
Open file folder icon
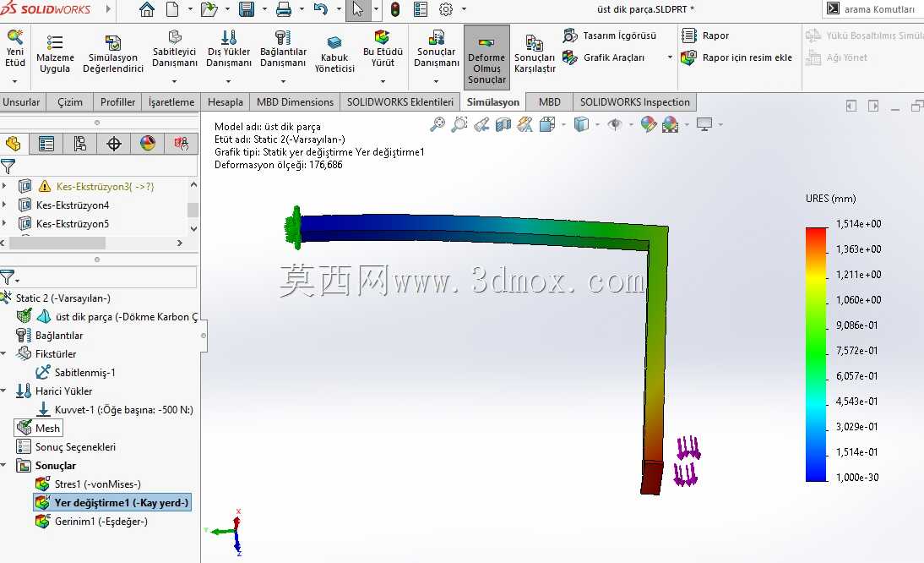click(x=209, y=9)
